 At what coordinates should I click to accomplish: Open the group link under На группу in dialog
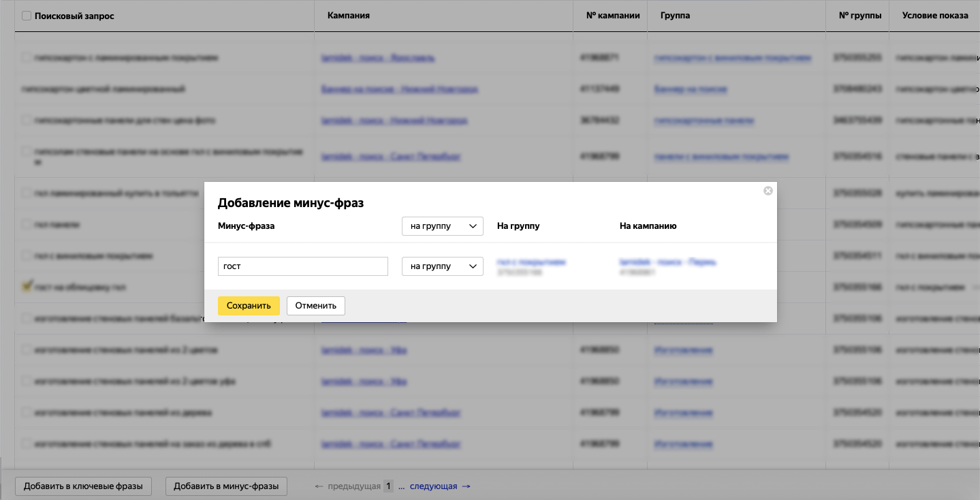point(531,262)
